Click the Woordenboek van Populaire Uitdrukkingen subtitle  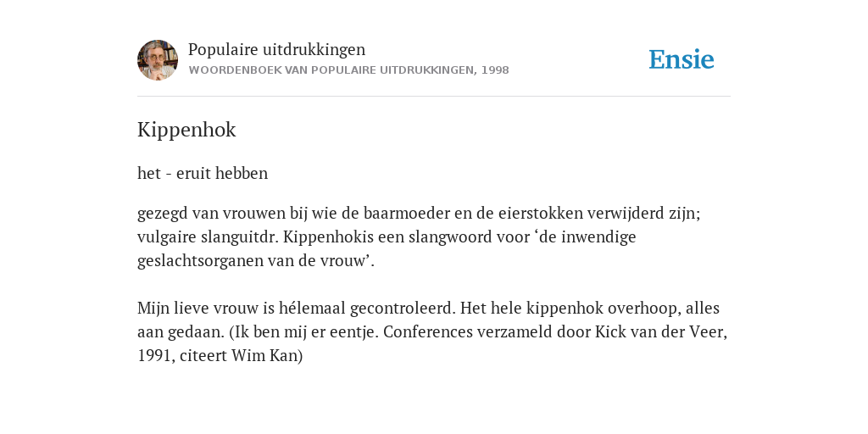tap(348, 70)
